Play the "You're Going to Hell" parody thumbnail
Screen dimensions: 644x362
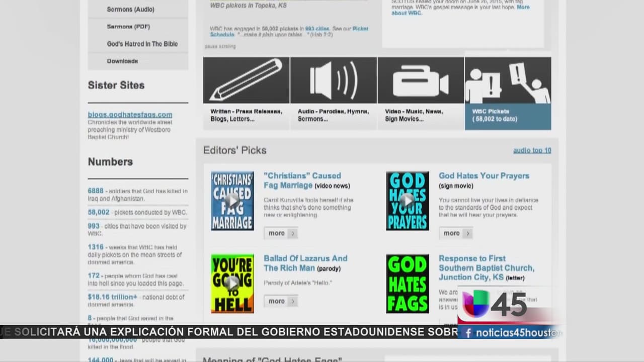pos(232,284)
